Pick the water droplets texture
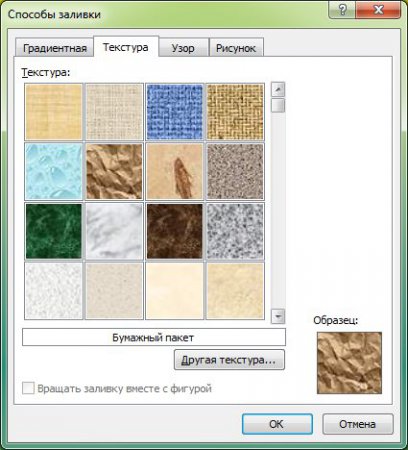This screenshot has width=408, height=450. (53, 171)
